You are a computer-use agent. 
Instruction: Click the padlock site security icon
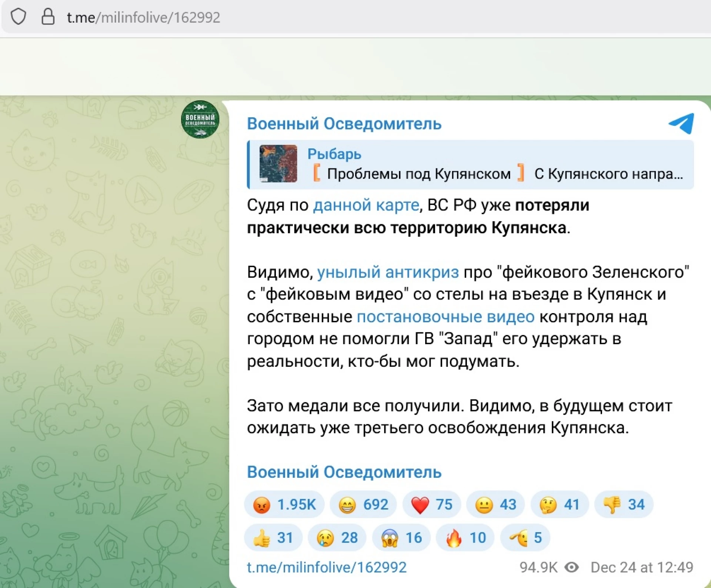pos(48,17)
